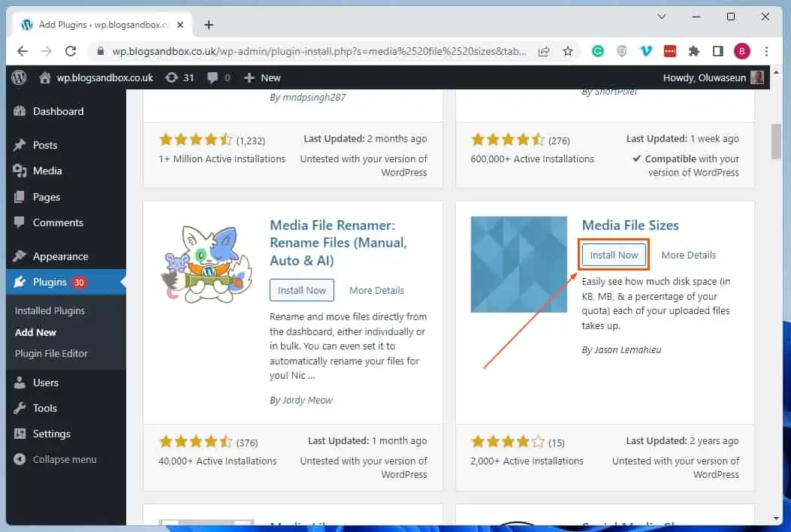
Task: Reload the current page
Action: coord(71,51)
